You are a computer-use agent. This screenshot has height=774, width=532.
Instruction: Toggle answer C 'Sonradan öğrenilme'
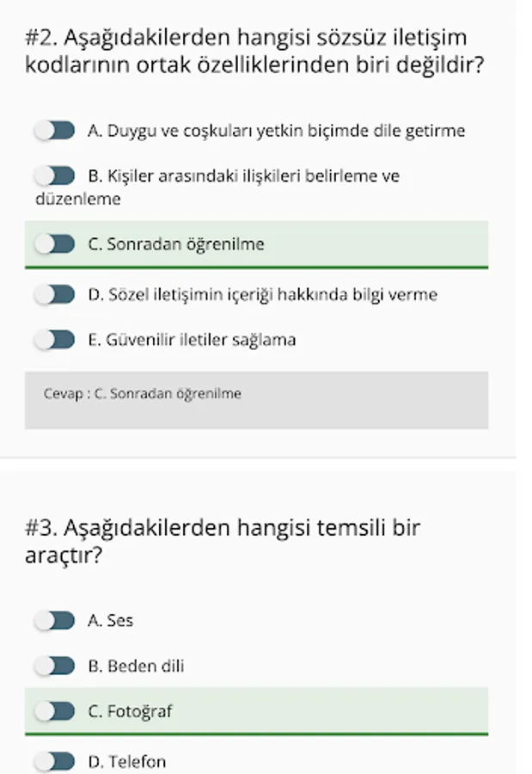click(x=55, y=244)
